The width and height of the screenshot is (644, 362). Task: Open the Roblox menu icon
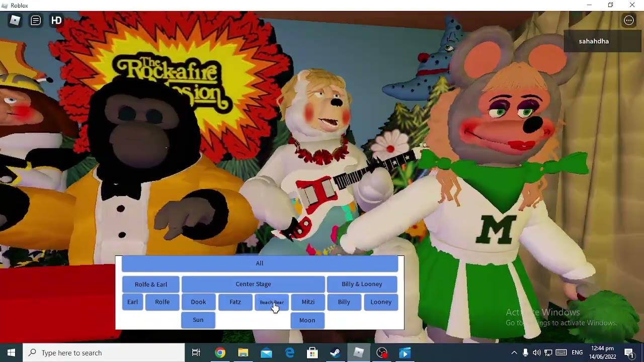[15, 21]
